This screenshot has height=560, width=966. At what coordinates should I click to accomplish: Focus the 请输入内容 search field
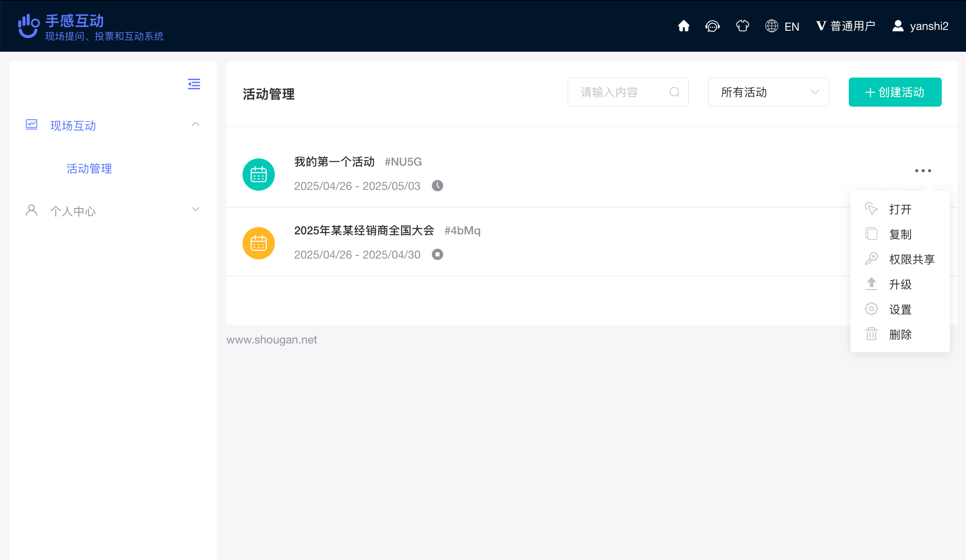coord(628,92)
